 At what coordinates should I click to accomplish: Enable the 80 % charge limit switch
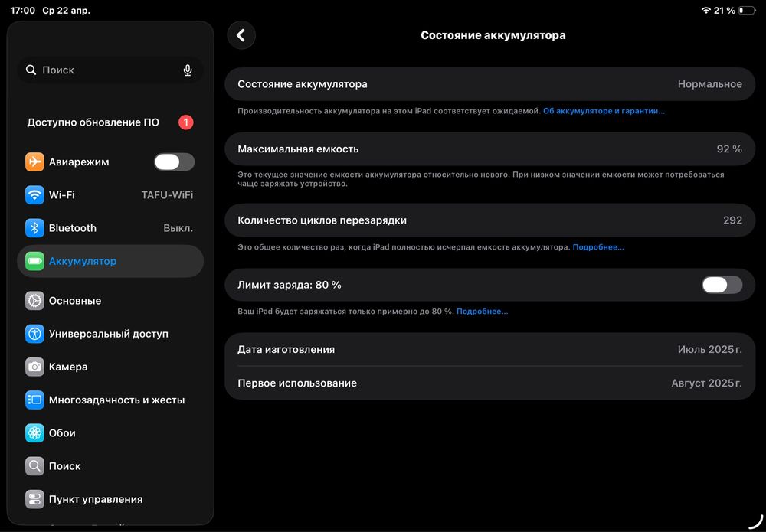pyautogui.click(x=722, y=285)
